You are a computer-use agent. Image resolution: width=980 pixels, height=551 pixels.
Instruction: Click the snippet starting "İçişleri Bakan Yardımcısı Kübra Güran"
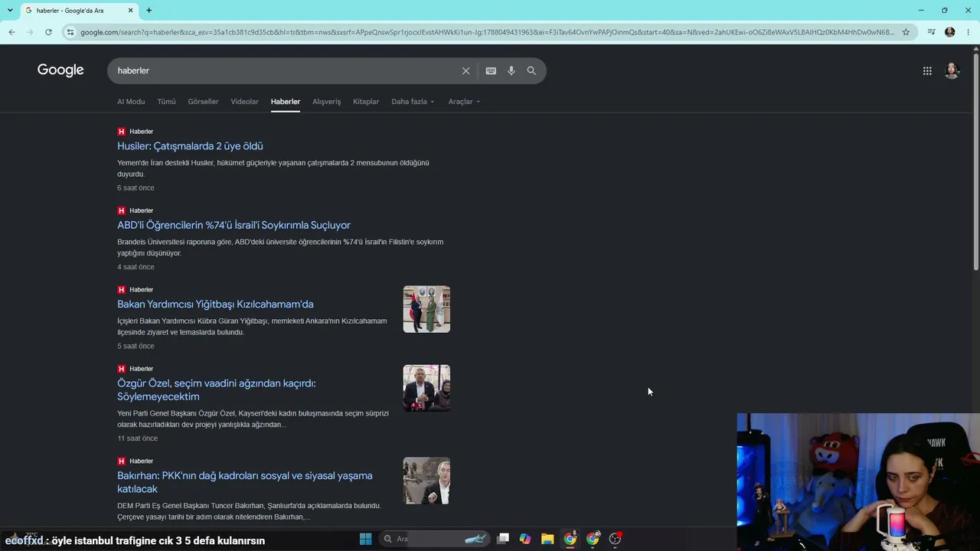(252, 327)
